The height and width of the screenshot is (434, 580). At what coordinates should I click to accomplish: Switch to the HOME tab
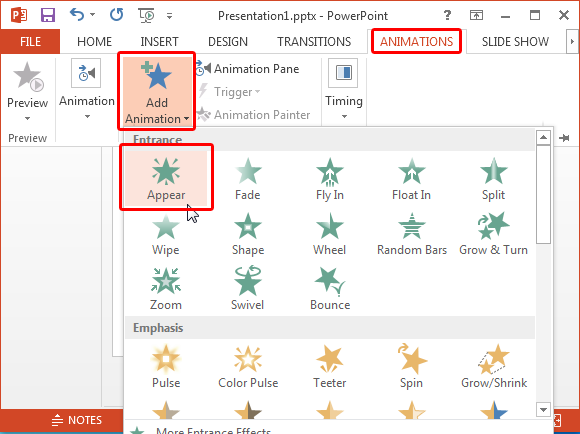click(94, 41)
